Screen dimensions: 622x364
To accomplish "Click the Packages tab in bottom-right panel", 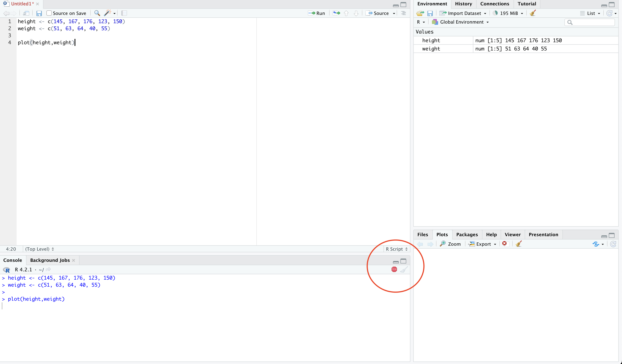I will coord(467,235).
